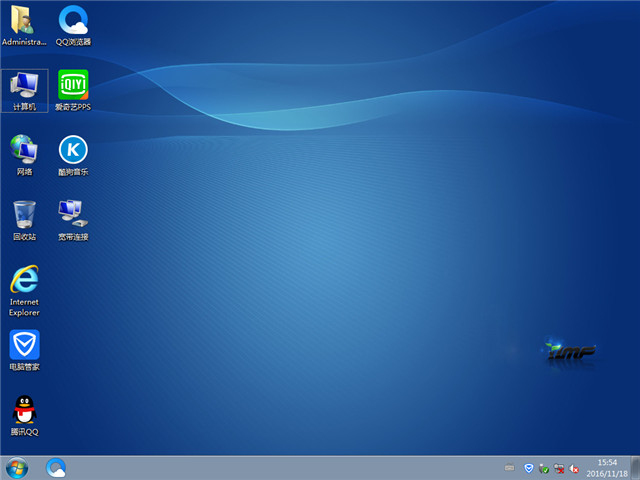The height and width of the screenshot is (480, 640).
Task: Click the Show Desktop strip on the taskbar
Action: pyautogui.click(x=635, y=467)
